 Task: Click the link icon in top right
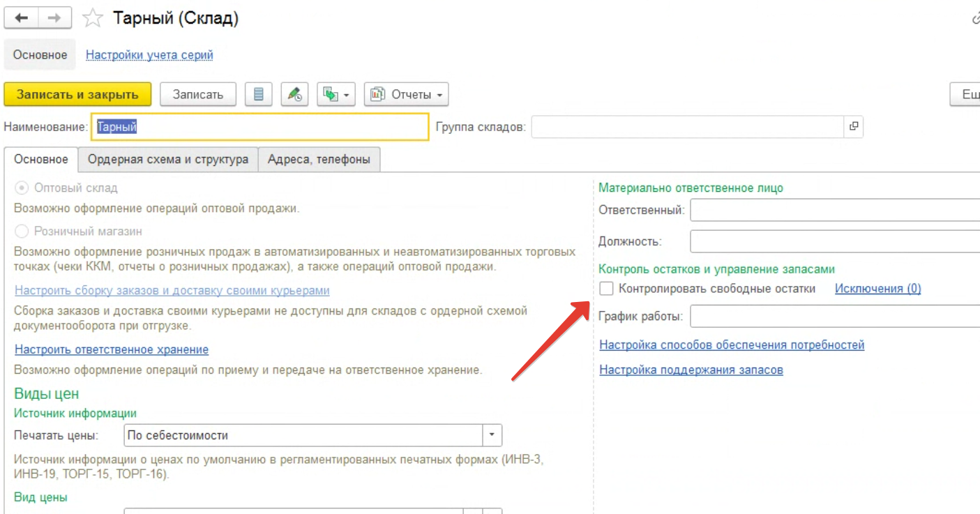point(975,19)
